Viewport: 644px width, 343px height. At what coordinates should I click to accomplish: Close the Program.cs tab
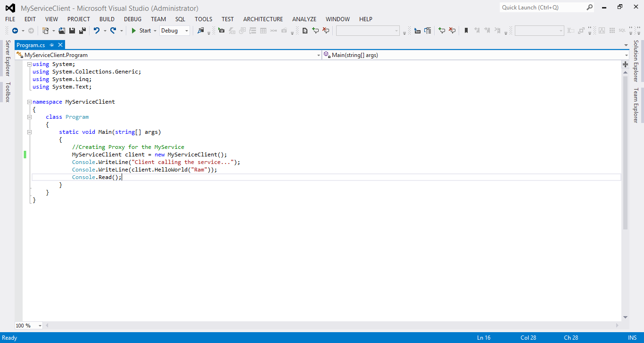tap(60, 45)
